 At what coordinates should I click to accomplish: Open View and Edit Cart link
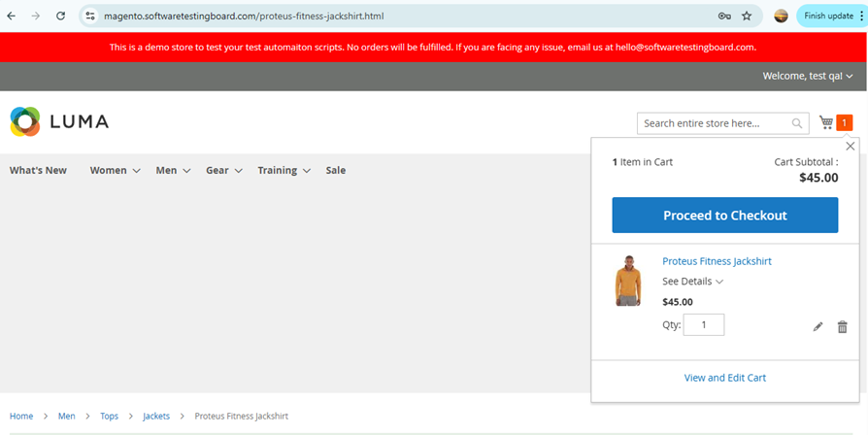click(724, 378)
